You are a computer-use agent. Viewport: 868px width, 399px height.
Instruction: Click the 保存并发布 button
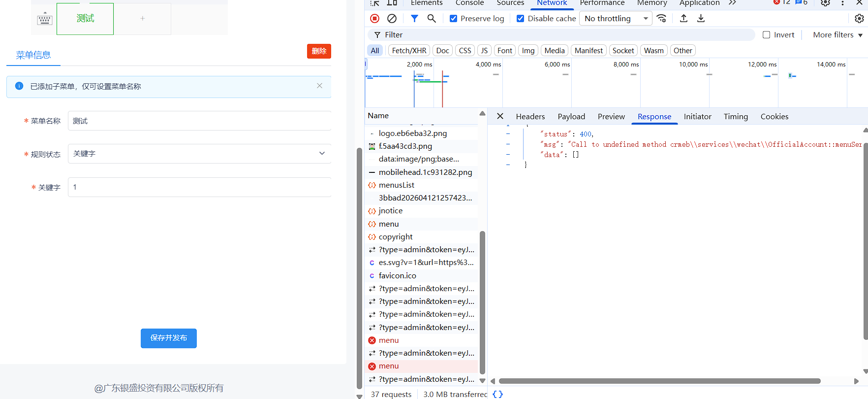click(169, 338)
